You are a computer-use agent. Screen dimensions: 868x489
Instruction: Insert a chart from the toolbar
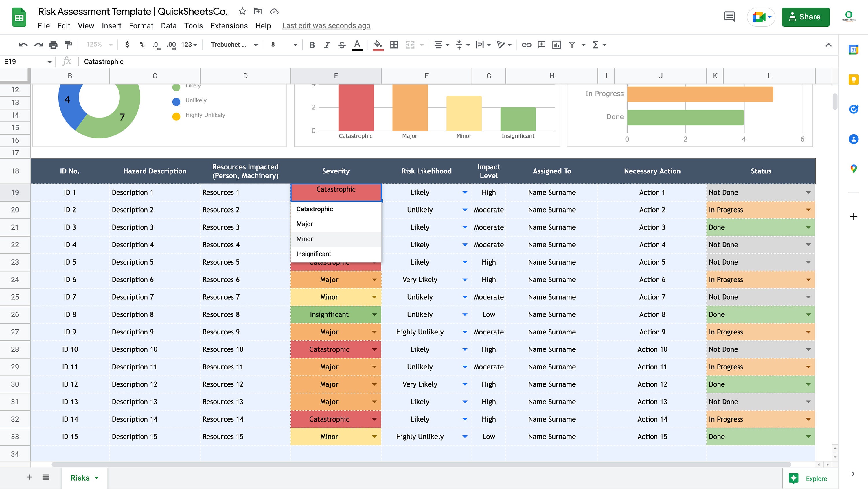point(556,44)
